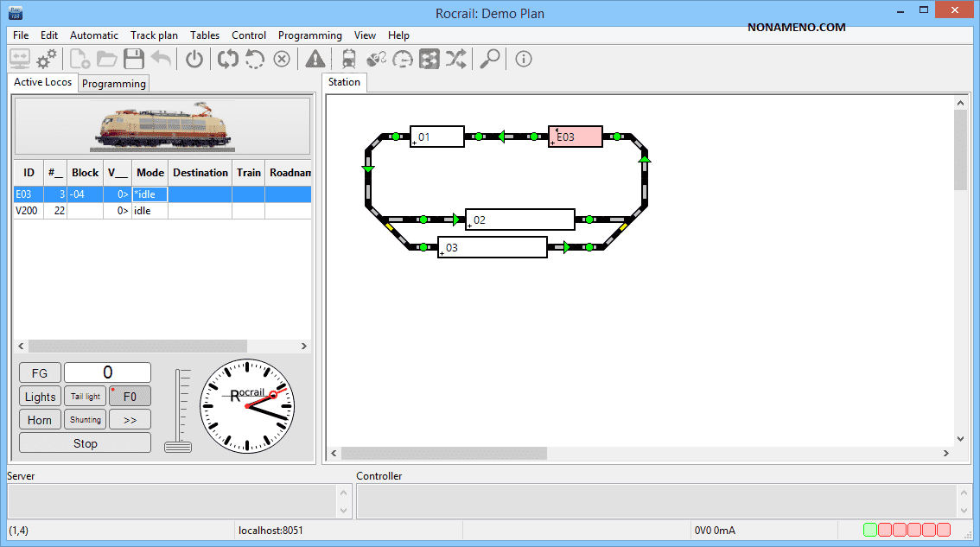Switch to the Programming tab
This screenshot has width=980, height=547.
pos(114,84)
